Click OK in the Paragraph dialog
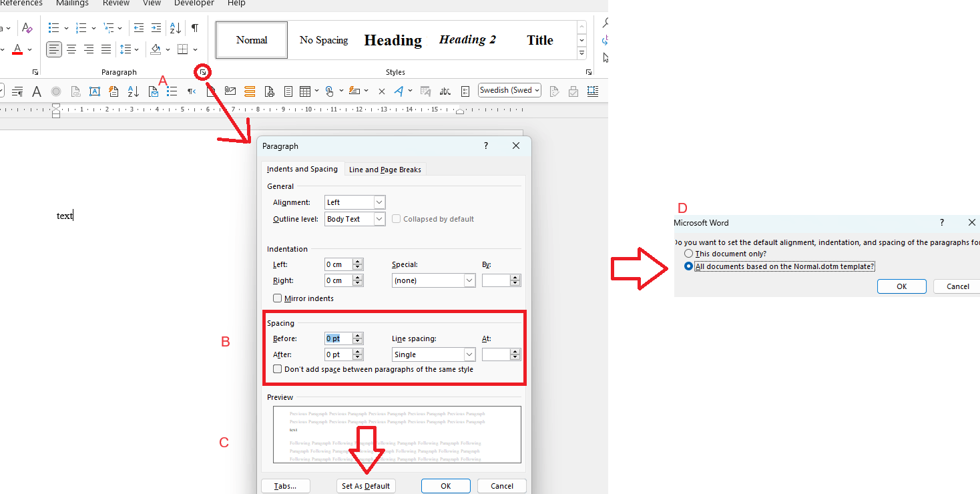980x494 pixels. (x=446, y=486)
